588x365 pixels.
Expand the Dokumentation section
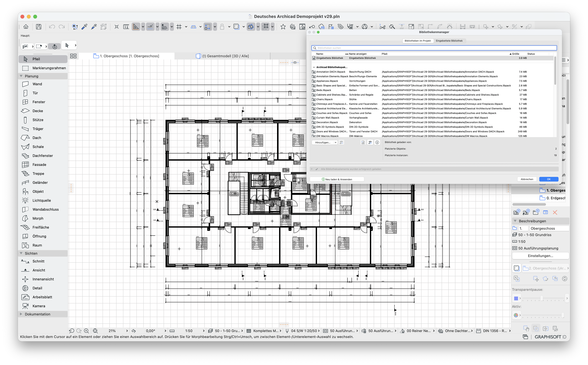point(21,314)
